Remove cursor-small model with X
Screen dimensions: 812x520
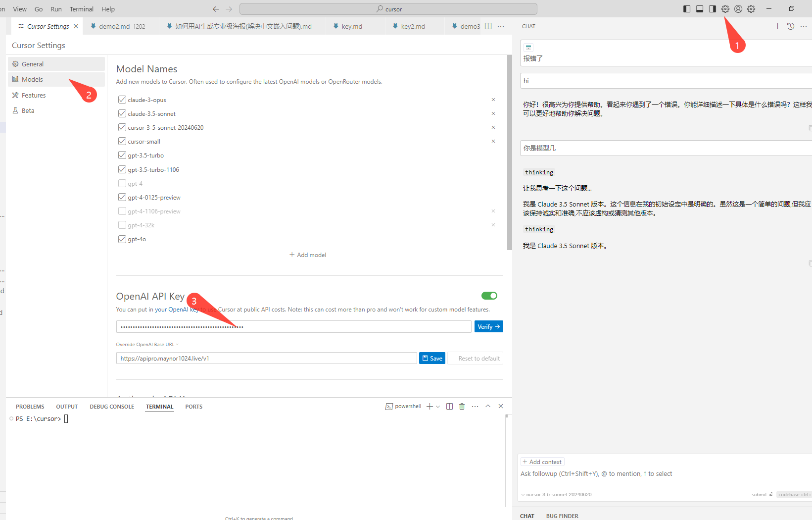click(493, 141)
